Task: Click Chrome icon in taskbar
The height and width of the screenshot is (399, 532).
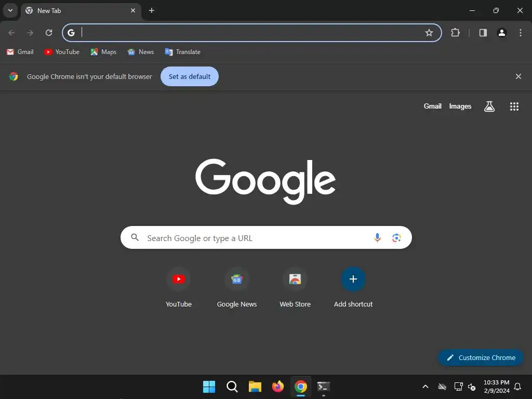Action: [x=301, y=387]
